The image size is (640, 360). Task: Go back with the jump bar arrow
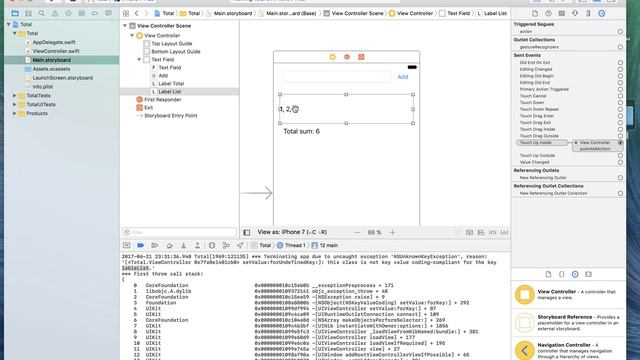pyautogui.click(x=137, y=13)
